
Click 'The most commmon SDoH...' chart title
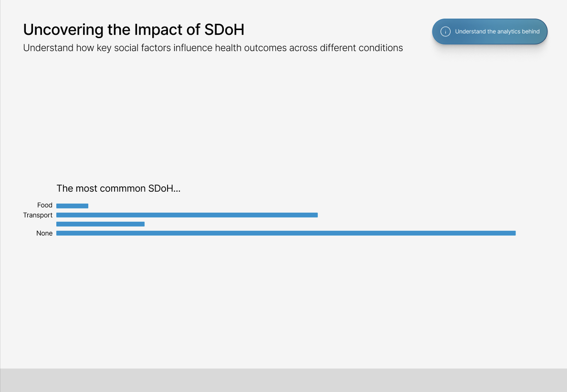[118, 188]
